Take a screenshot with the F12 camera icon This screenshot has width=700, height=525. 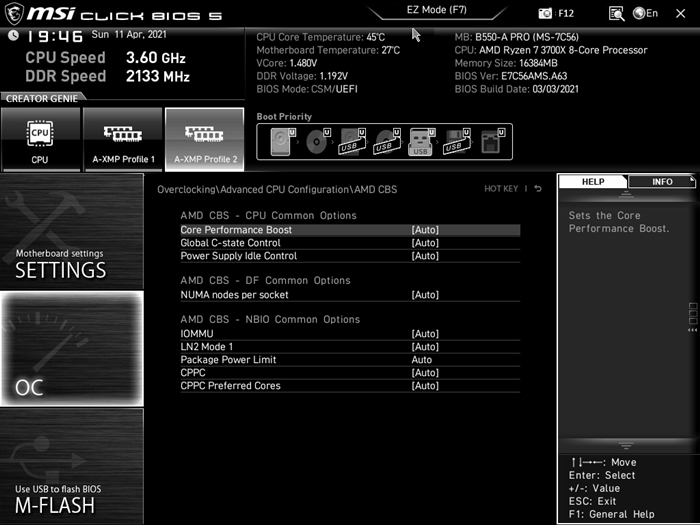point(545,13)
